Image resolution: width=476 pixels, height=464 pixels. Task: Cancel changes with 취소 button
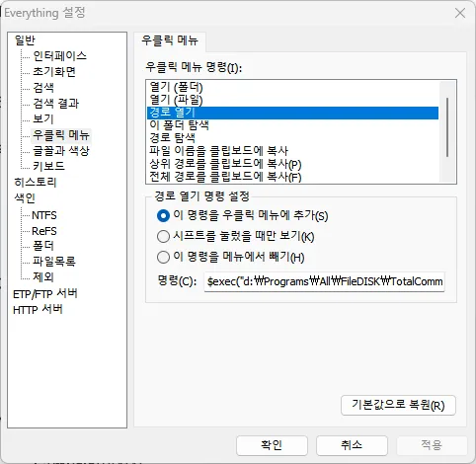[x=352, y=445]
